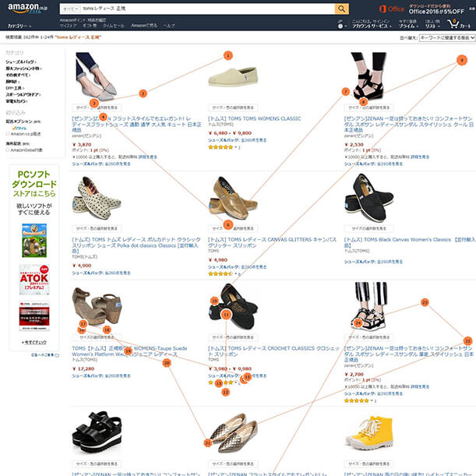Open the search department dropdown

pos(71,9)
